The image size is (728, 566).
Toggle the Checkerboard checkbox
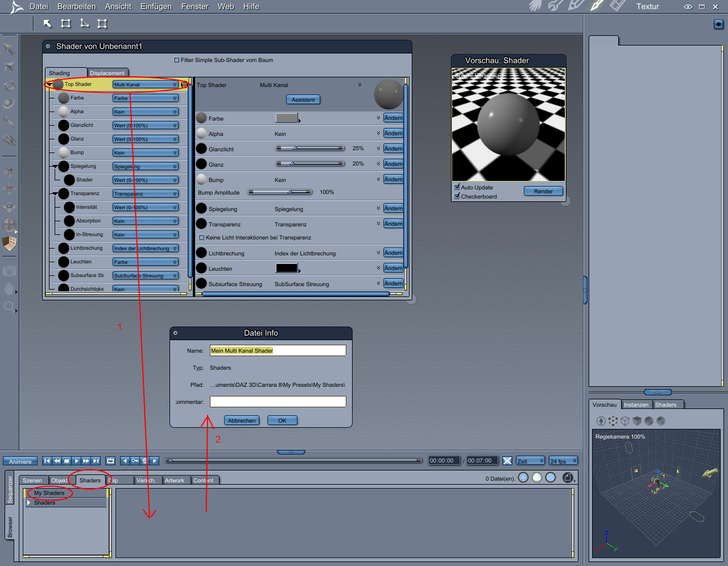tap(457, 196)
